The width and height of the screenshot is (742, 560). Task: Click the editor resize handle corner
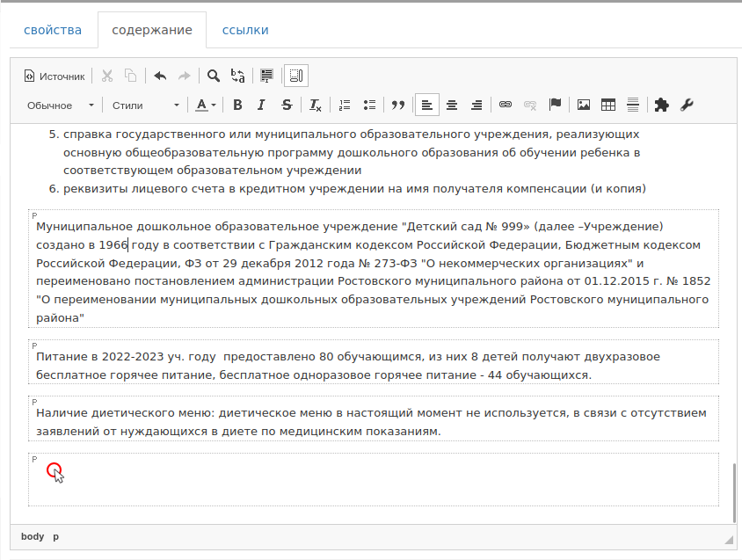[729, 540]
